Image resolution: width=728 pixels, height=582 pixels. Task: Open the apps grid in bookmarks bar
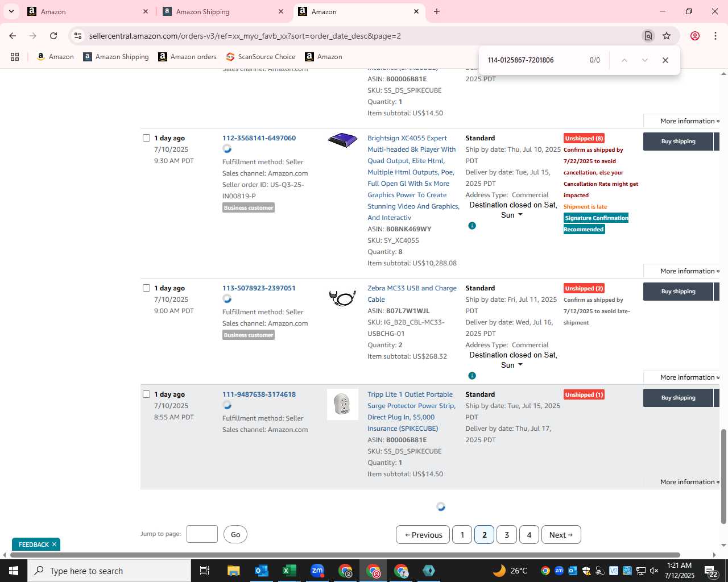pyautogui.click(x=15, y=57)
